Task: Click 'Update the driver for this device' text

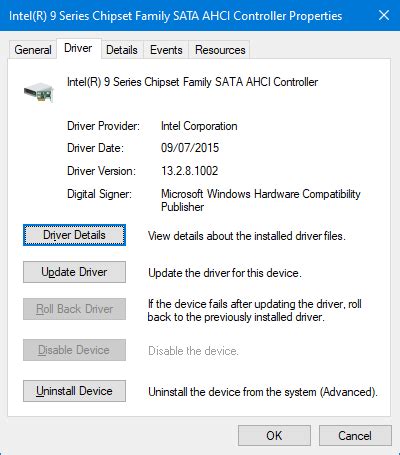Action: point(225,273)
